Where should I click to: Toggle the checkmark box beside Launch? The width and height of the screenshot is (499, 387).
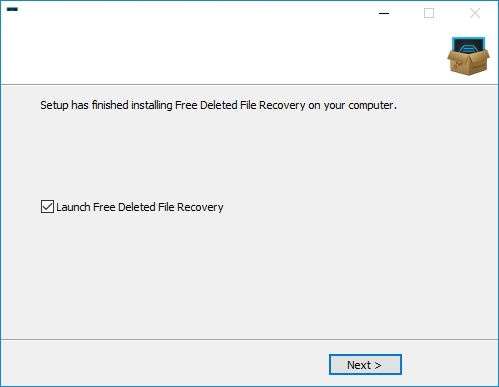point(47,207)
